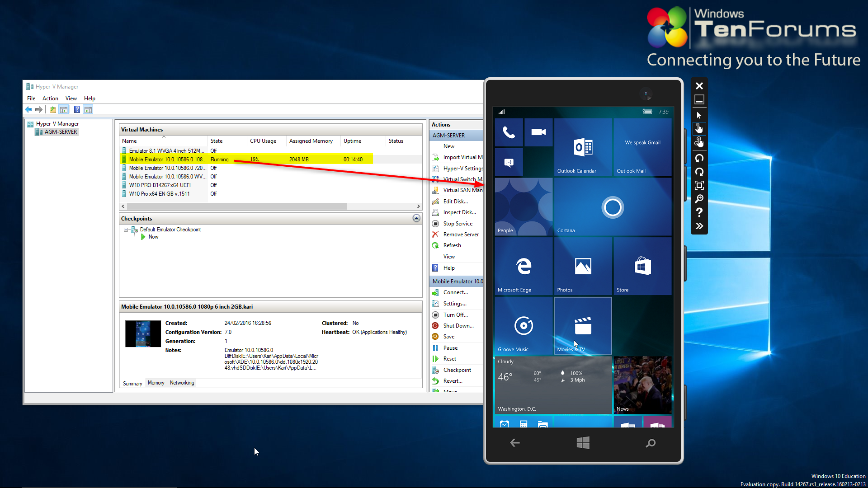Click Refresh in Actions pane
This screenshot has width=868, height=488.
point(452,245)
